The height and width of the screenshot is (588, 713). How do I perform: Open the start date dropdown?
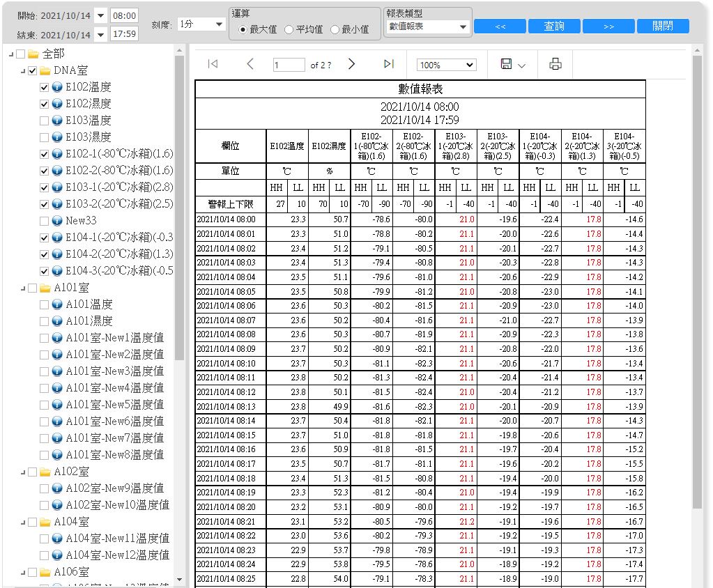tap(101, 15)
